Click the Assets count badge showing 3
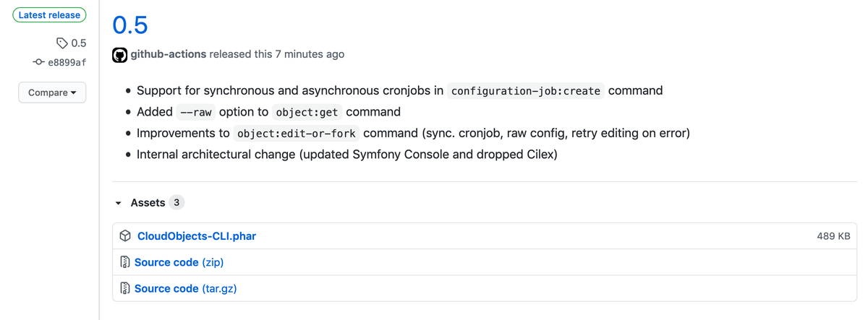The height and width of the screenshot is (320, 868). point(176,202)
